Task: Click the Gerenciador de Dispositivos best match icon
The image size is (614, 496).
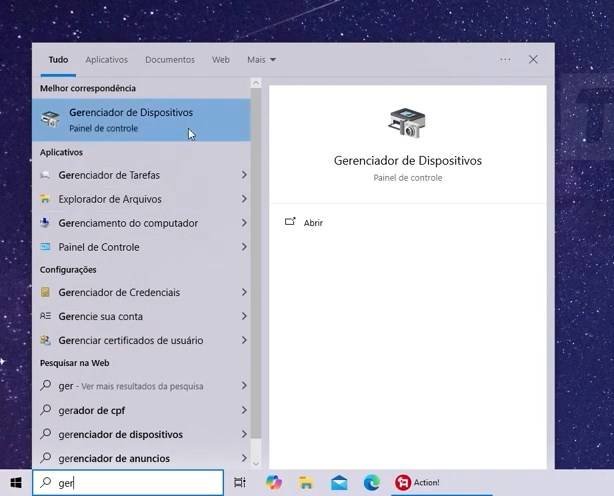Action: pos(50,119)
